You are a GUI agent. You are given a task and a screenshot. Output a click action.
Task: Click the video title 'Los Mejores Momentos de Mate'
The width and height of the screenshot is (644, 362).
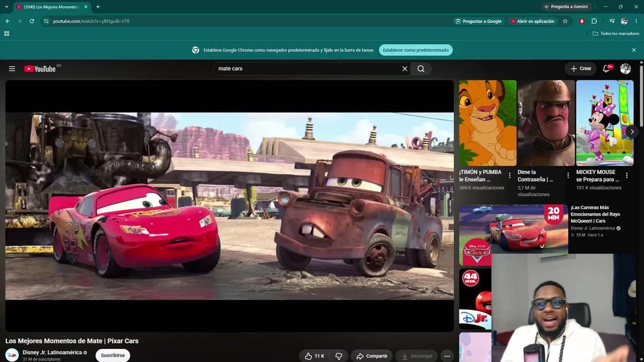click(x=72, y=341)
